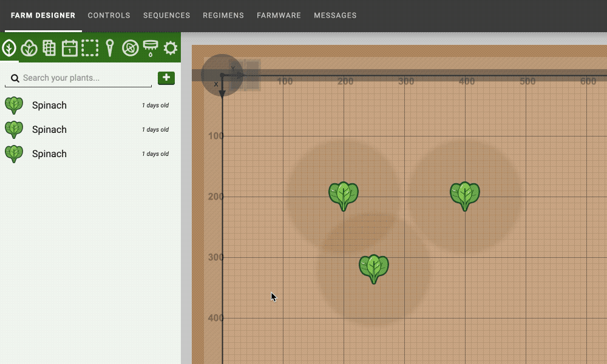Open the Regimens tab
The image size is (607, 364).
point(223,15)
